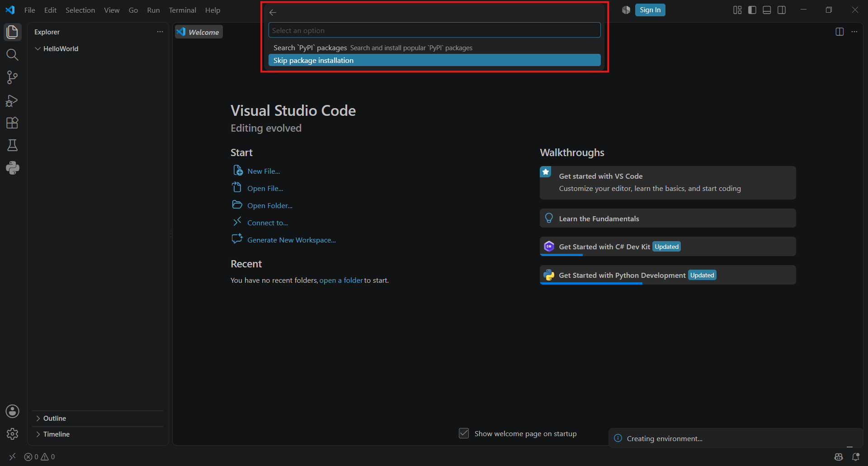Toggle the bottom Panel visibility
The image size is (868, 466).
pyautogui.click(x=767, y=10)
